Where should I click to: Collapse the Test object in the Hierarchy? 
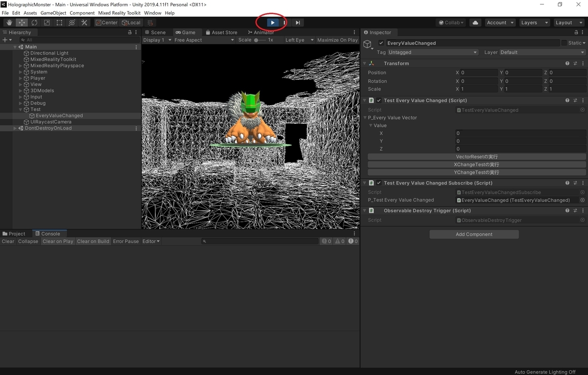click(x=21, y=110)
